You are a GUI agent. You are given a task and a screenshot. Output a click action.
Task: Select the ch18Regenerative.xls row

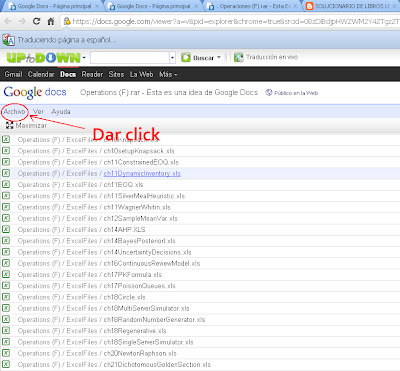[x=200, y=331]
